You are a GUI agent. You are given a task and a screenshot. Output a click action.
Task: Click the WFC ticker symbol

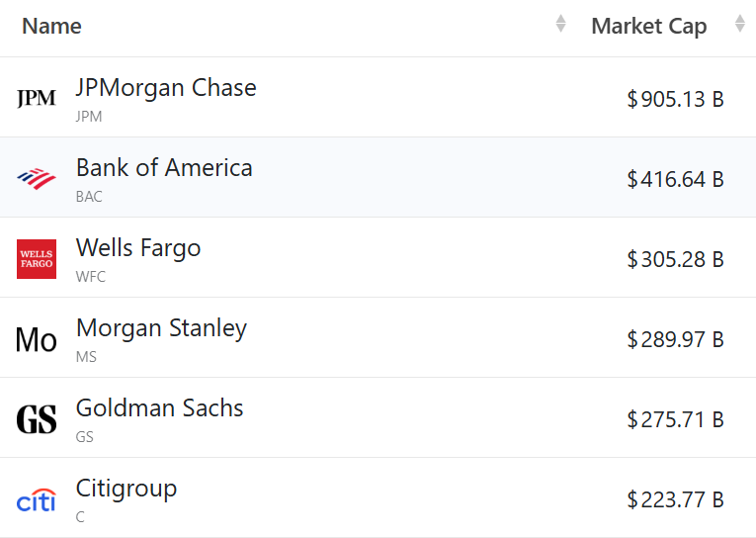coord(91,276)
